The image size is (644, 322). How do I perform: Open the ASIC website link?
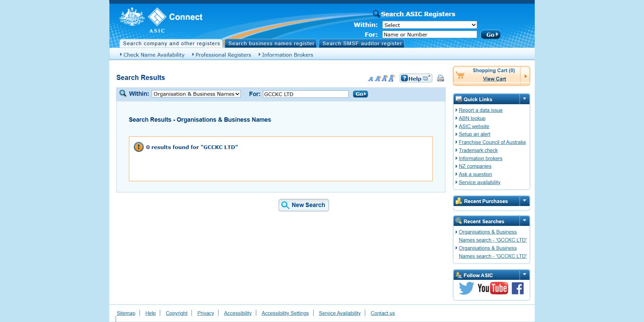click(474, 126)
